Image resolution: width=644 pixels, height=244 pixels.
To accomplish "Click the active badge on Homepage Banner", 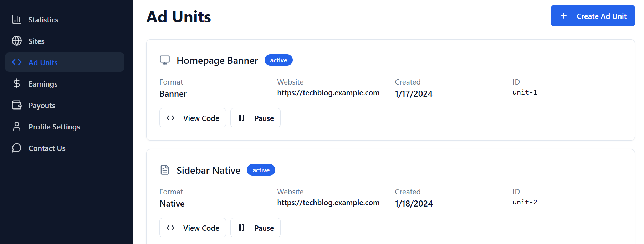I will pos(278,60).
